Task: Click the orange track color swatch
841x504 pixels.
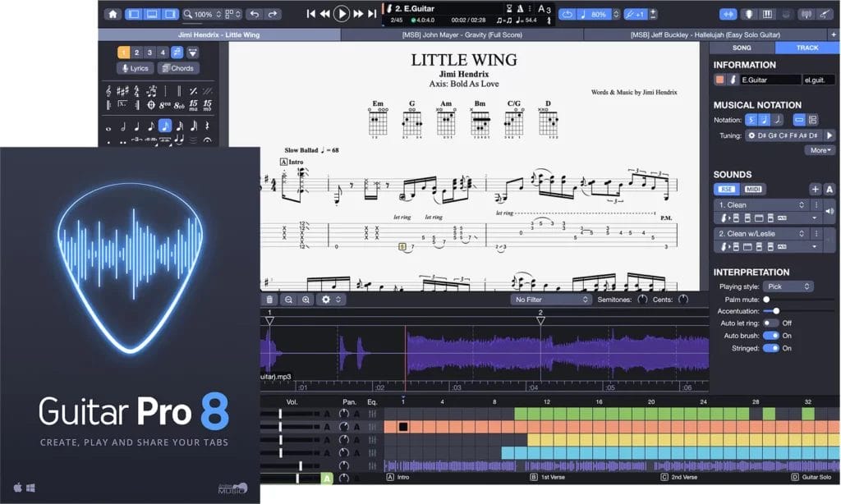Action: pos(719,80)
